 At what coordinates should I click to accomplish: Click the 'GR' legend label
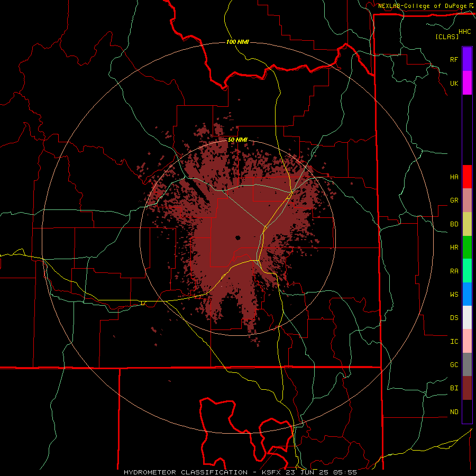point(454,200)
